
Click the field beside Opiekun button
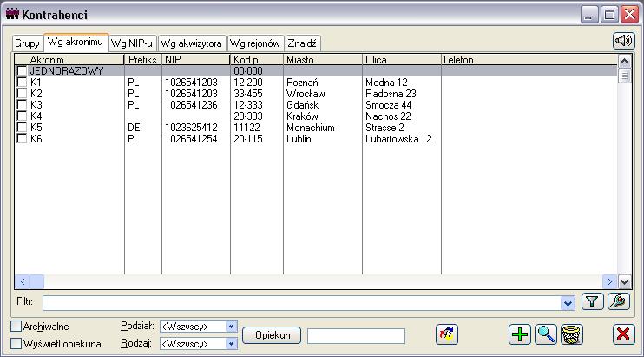coord(356,336)
